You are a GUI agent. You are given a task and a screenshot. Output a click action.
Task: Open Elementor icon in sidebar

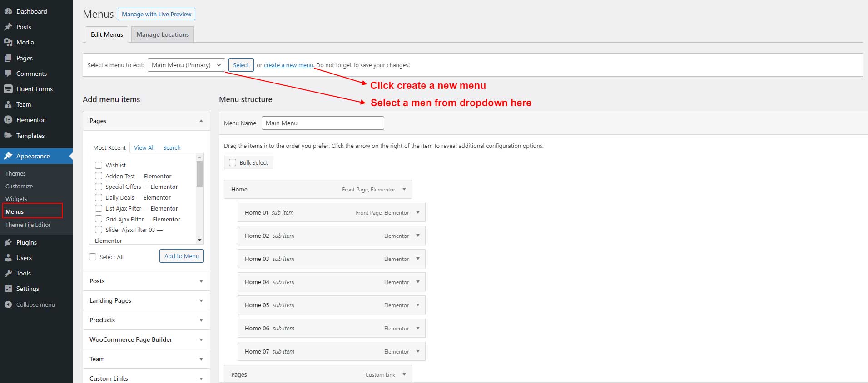pyautogui.click(x=8, y=120)
